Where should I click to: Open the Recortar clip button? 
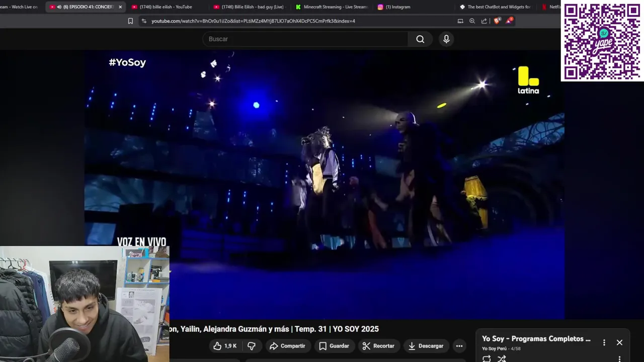pos(378,346)
